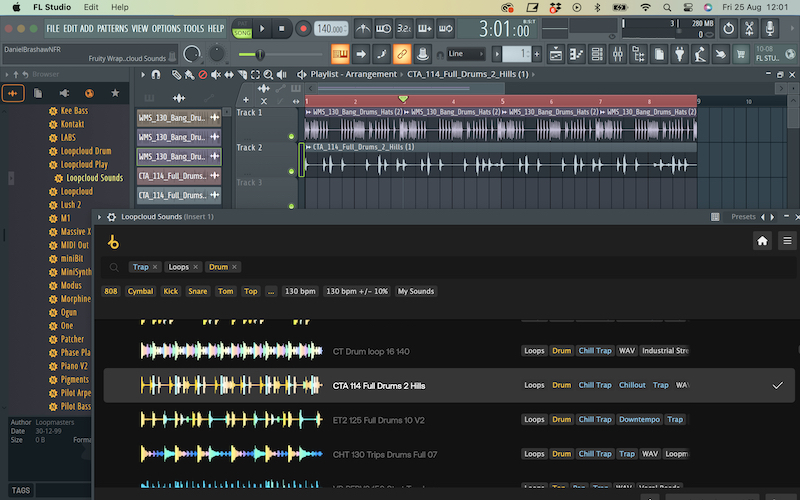The width and height of the screenshot is (800, 500).
Task: Mute Track 1 using its green LED
Action: [x=292, y=136]
